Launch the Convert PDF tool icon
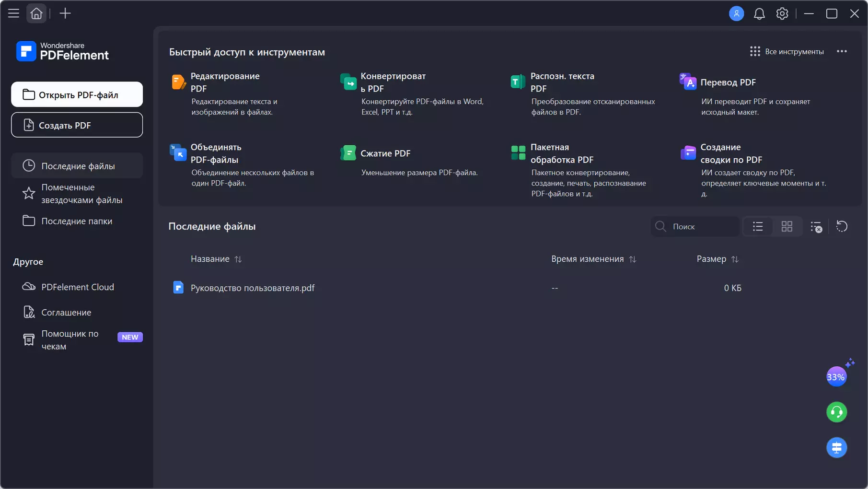868x489 pixels. click(348, 82)
